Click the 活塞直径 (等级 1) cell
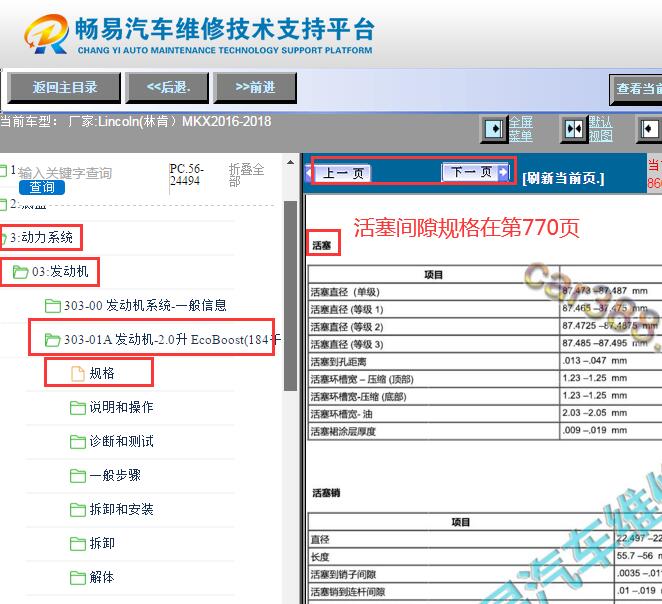662x604 pixels. (x=434, y=309)
